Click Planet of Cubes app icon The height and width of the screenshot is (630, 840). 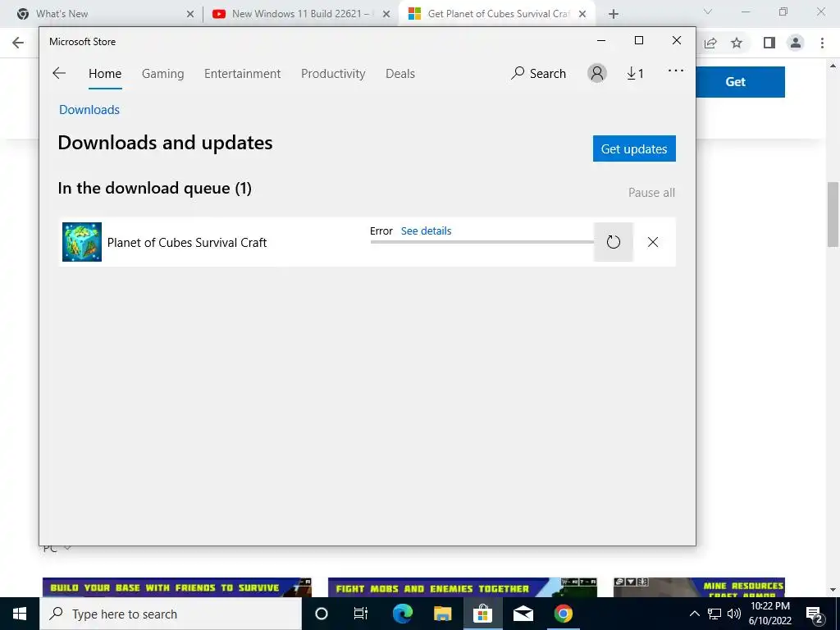pos(82,242)
